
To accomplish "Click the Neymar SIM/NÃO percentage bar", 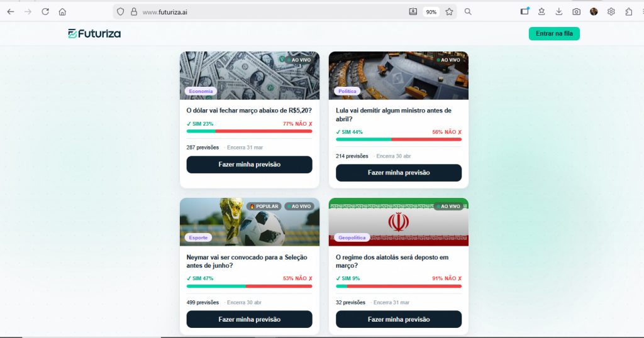I will pos(249,286).
